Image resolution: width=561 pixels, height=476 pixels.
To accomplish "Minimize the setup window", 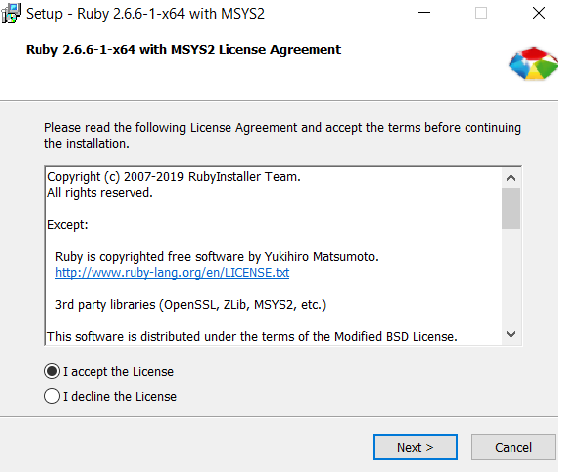I will (x=424, y=13).
